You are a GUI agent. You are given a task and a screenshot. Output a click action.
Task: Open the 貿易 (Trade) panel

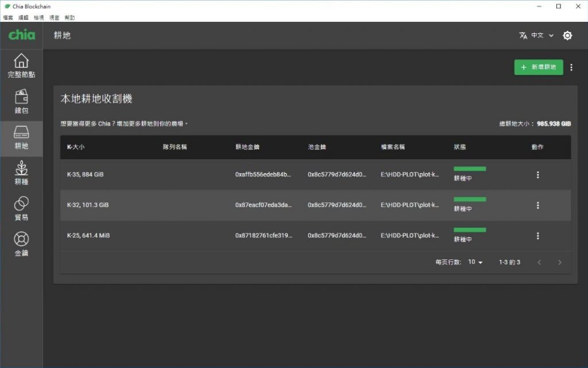point(21,209)
